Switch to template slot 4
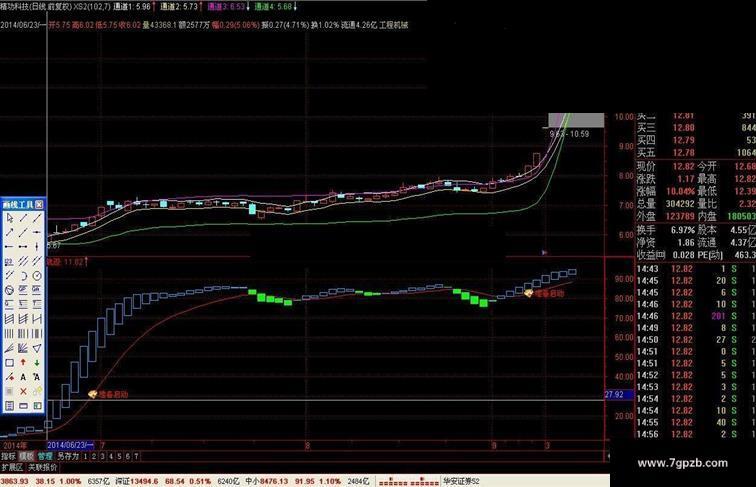756x487 pixels. click(111, 456)
